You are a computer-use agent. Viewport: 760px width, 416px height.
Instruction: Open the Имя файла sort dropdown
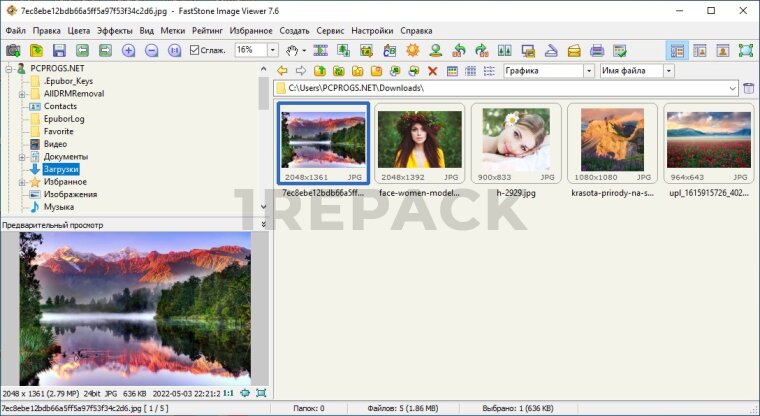click(x=668, y=71)
